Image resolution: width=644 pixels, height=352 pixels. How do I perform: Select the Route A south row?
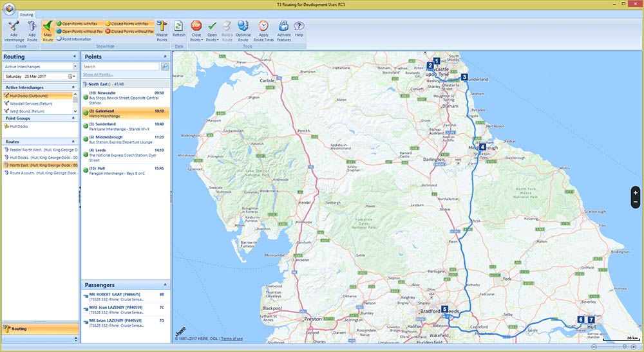click(40, 173)
